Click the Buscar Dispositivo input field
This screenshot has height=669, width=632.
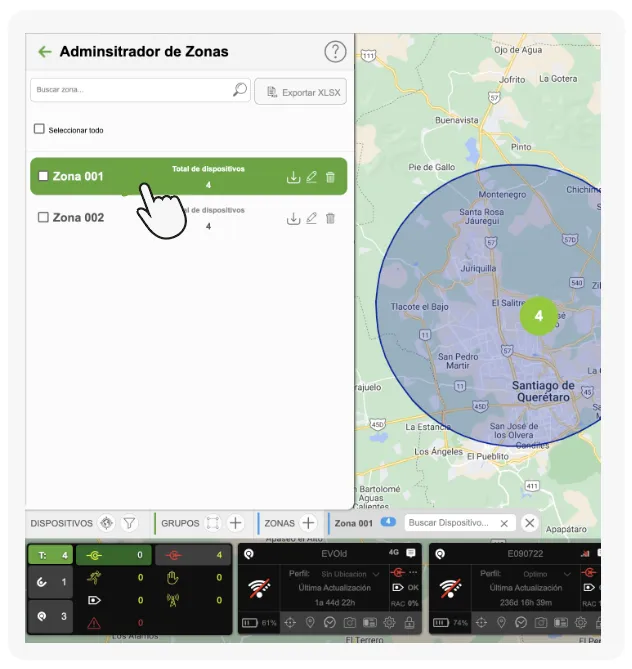click(460, 523)
